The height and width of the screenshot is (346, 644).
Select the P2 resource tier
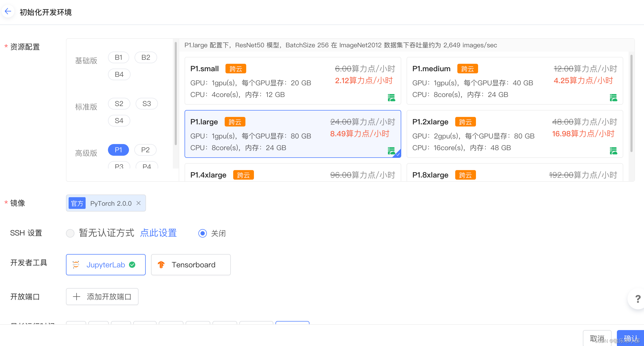145,150
